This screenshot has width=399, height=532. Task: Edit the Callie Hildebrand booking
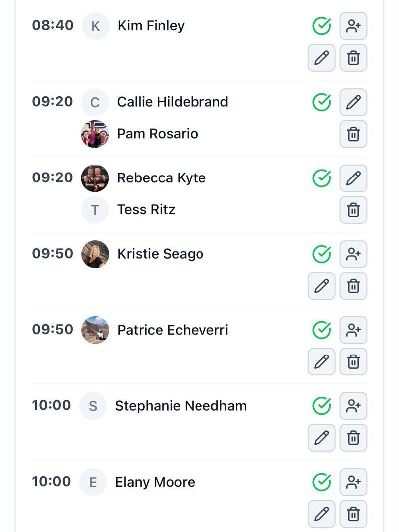[x=353, y=102]
